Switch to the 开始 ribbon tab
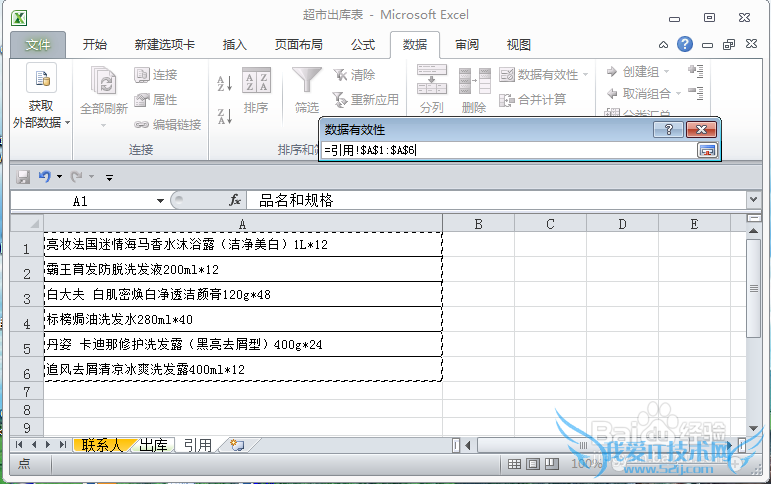This screenshot has width=771, height=484. coord(95,45)
